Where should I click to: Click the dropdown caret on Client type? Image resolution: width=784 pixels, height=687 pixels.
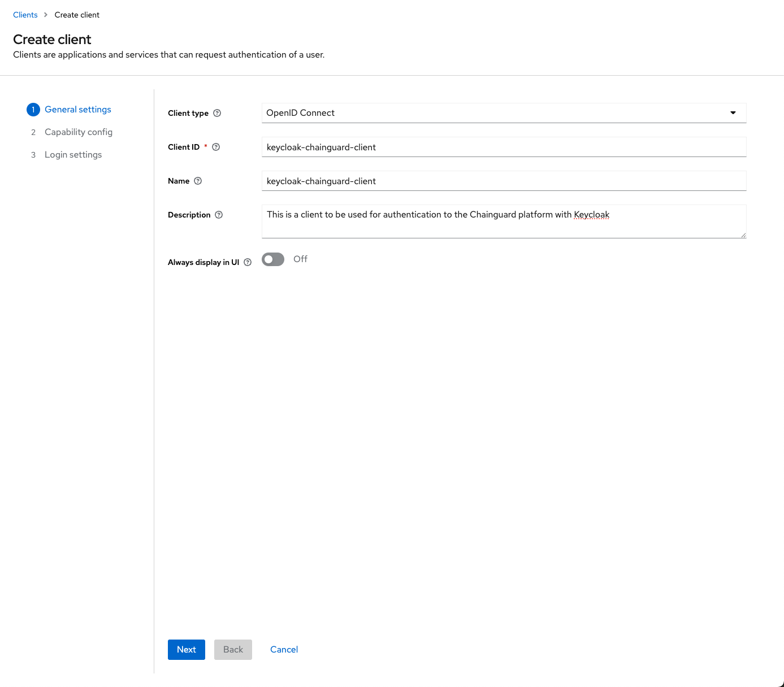(x=733, y=113)
